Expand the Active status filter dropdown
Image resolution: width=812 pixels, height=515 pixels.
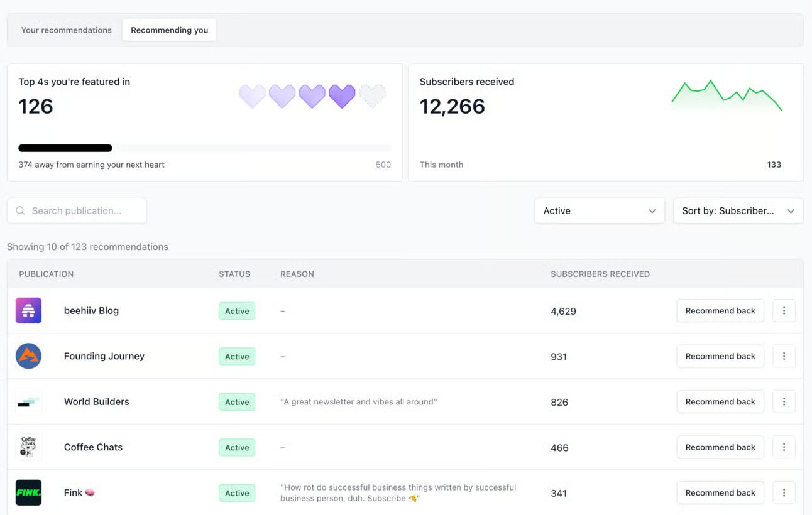600,211
